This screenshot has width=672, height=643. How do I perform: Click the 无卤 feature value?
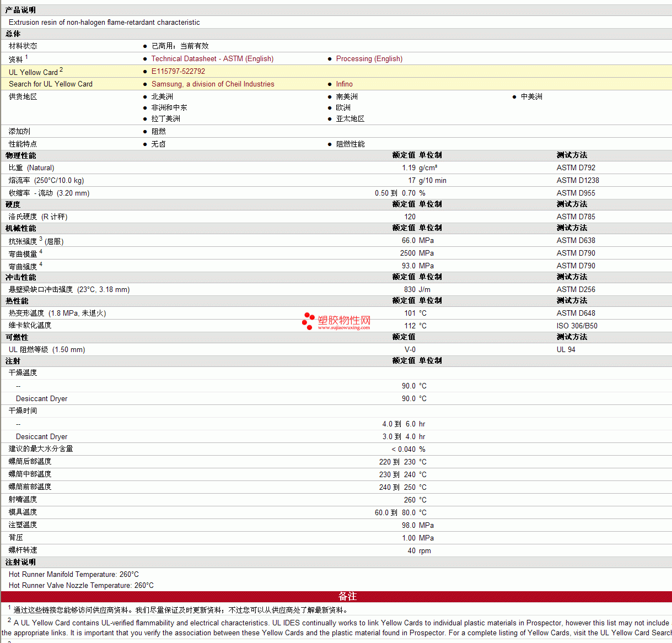tap(159, 144)
